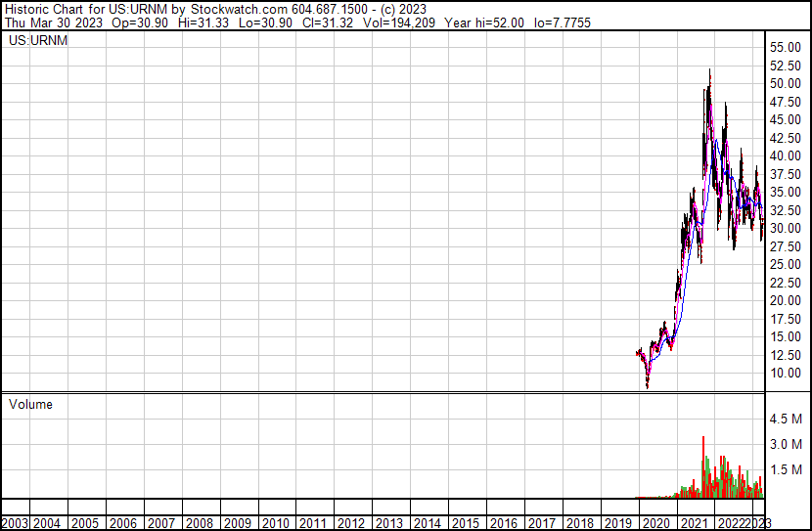Viewport: 812px width, 531px height.
Task: Select the 2015 year marker
Action: (x=466, y=523)
